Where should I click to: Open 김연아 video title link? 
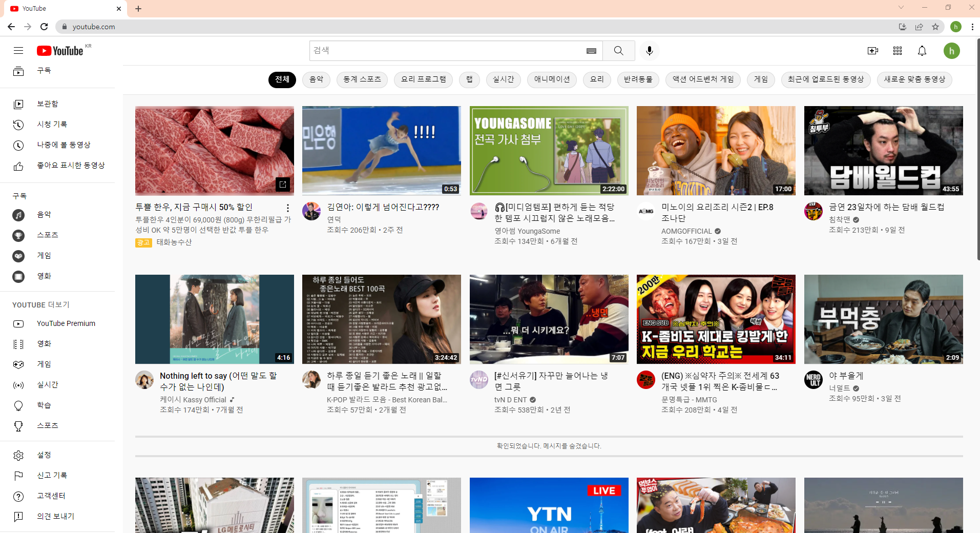coord(383,207)
